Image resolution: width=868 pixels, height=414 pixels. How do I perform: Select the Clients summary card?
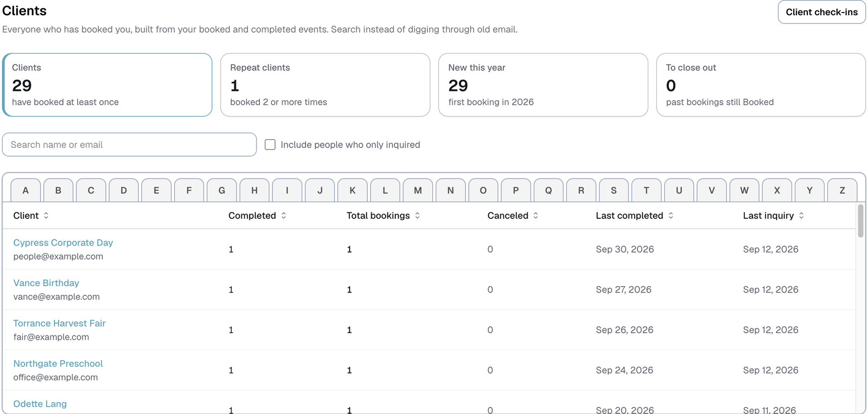coord(107,85)
